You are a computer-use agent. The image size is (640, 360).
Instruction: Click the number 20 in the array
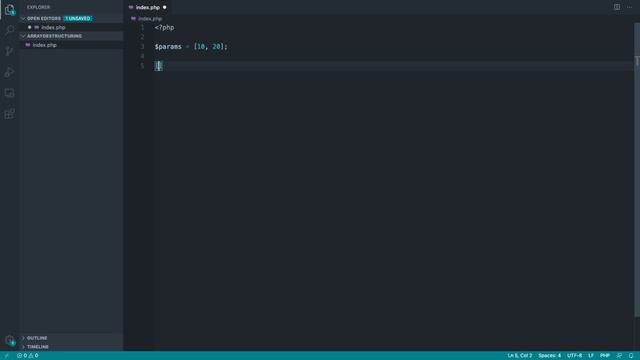pos(216,47)
